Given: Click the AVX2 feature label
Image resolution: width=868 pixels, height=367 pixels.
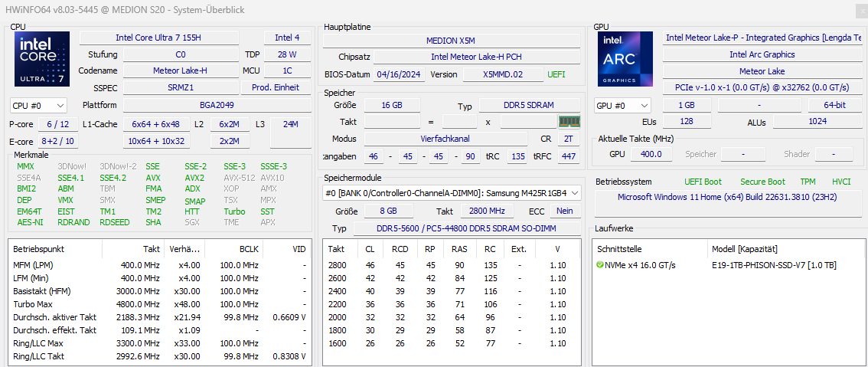Looking at the screenshot, I should tap(194, 178).
